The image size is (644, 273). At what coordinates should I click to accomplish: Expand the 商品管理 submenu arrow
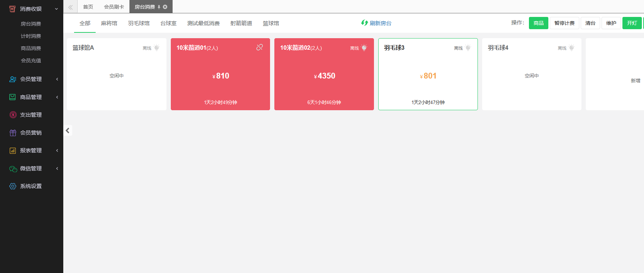tap(57, 97)
